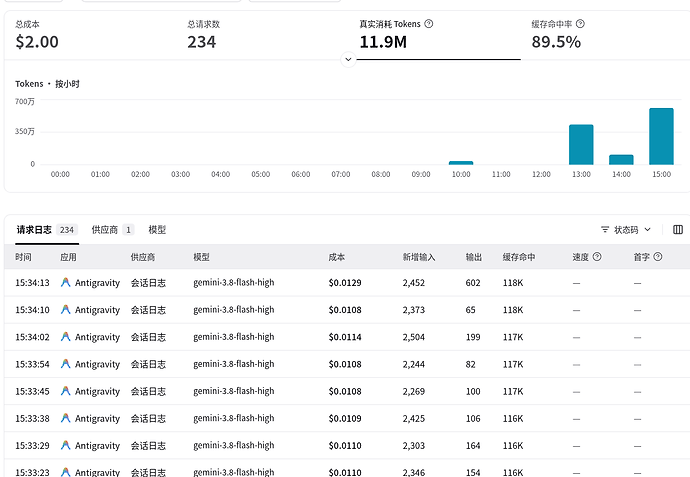The width and height of the screenshot is (690, 477).
Task: Click the 模型 column header in table
Action: click(201, 257)
